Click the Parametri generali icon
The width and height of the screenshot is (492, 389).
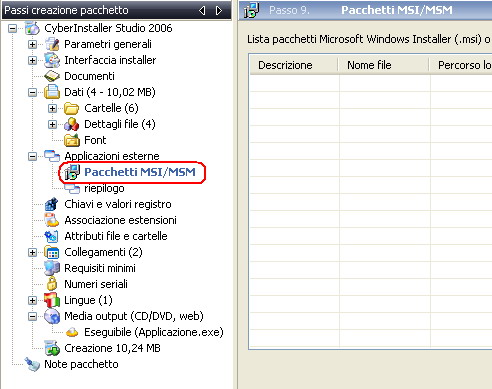click(52, 44)
